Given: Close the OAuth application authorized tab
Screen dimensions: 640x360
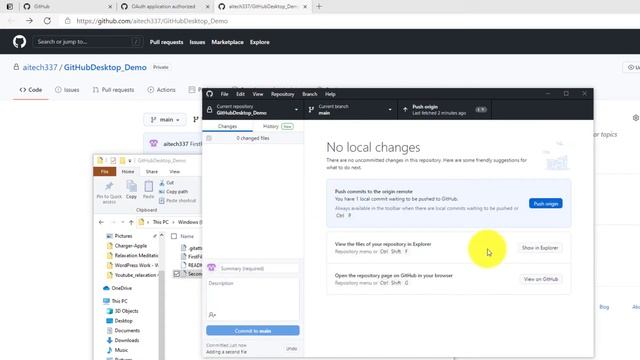Looking at the screenshot, I should (207, 7).
